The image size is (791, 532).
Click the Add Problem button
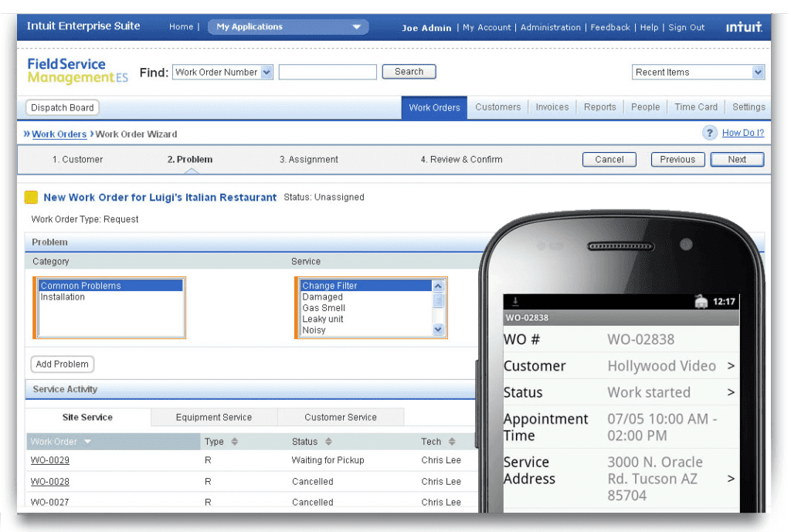(x=62, y=364)
